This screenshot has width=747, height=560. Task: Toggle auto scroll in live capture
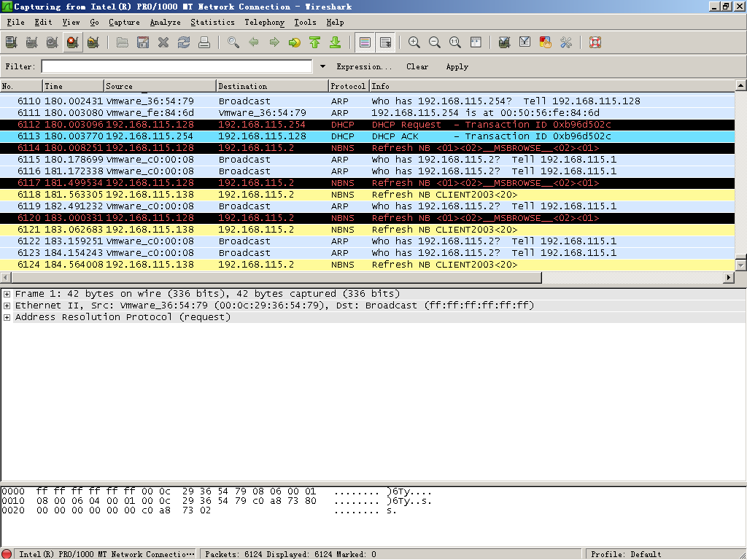385,42
